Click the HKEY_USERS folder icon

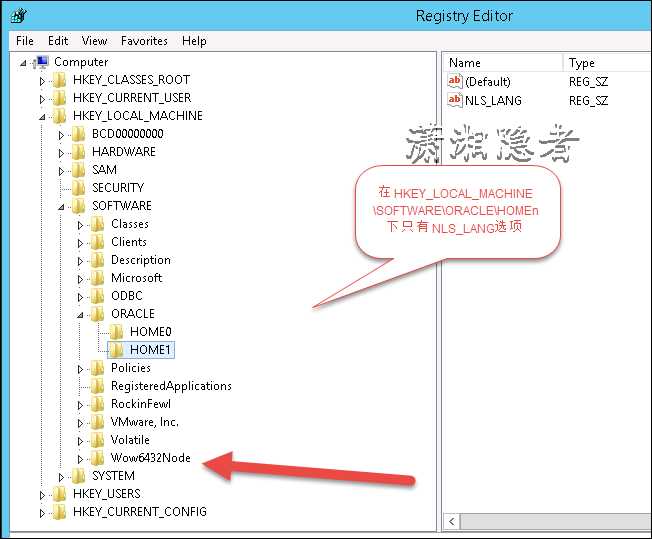pos(60,494)
